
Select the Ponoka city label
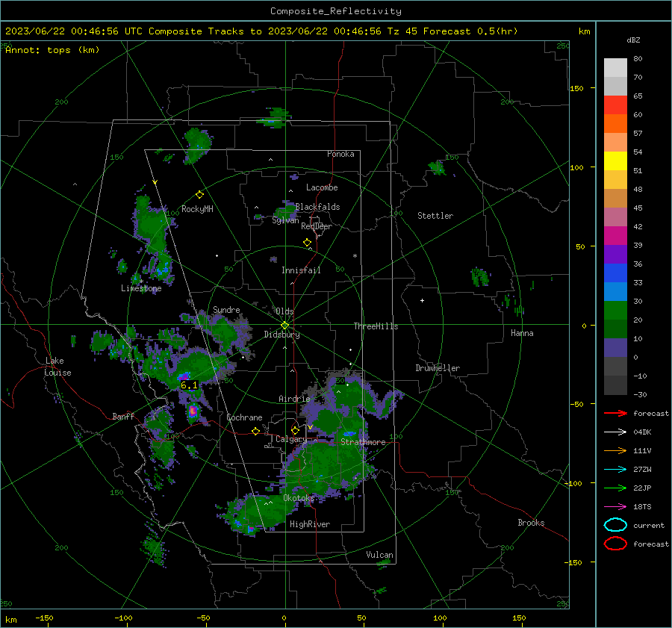click(x=340, y=154)
